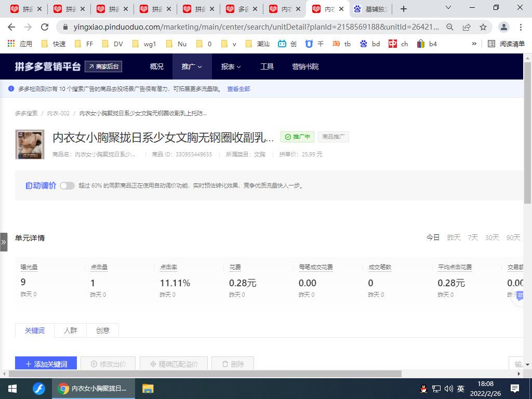The width and height of the screenshot is (532, 399).
Task: Expand the collapsed left sidebar
Action: coord(4,242)
